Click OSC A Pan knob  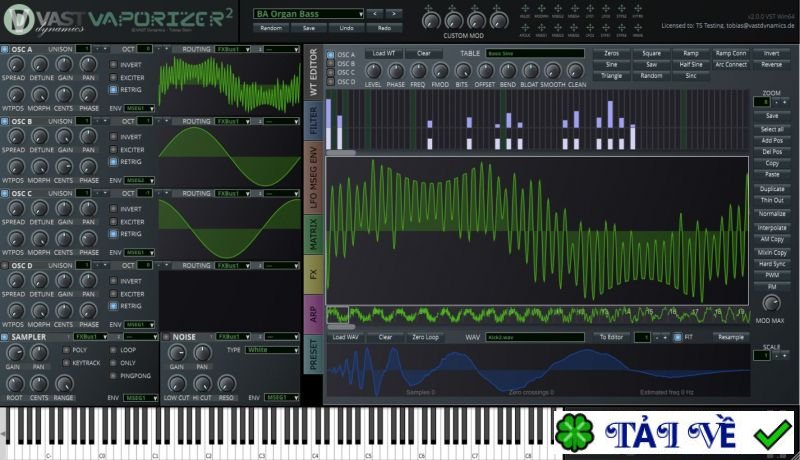88,64
